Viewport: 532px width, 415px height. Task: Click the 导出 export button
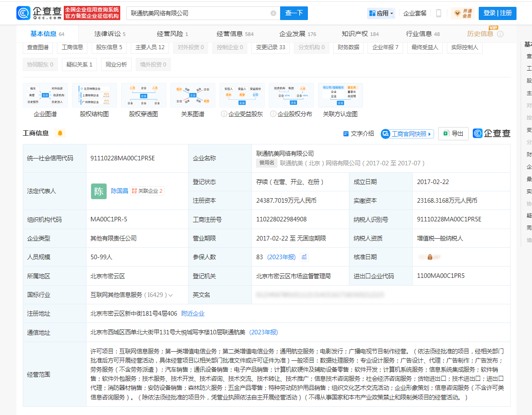453,133
